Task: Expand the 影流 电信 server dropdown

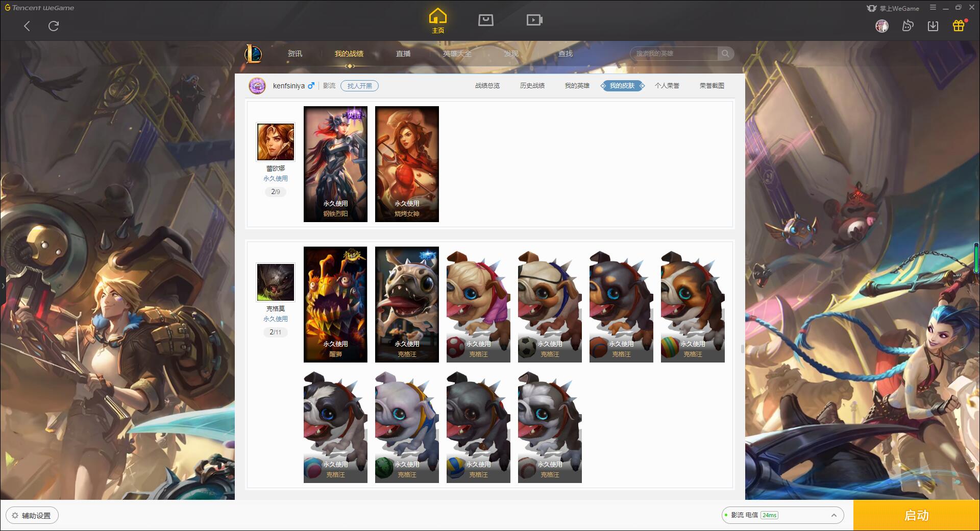Action: coord(782,515)
